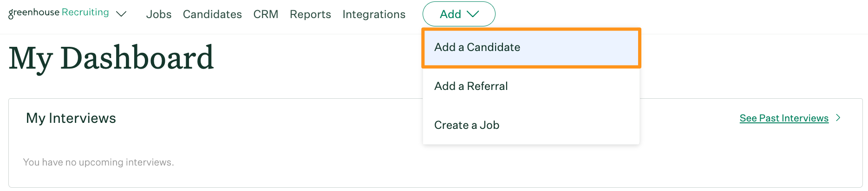Select Create a Job from the menu
This screenshot has height=191, width=868.
(467, 125)
